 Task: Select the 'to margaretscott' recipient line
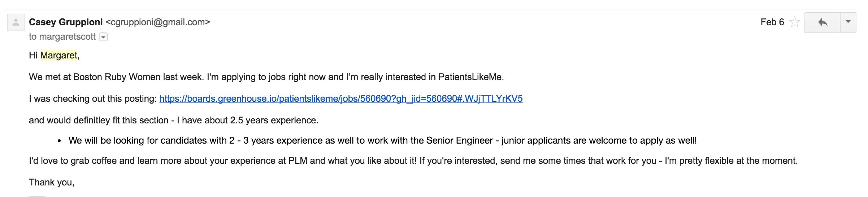(62, 37)
